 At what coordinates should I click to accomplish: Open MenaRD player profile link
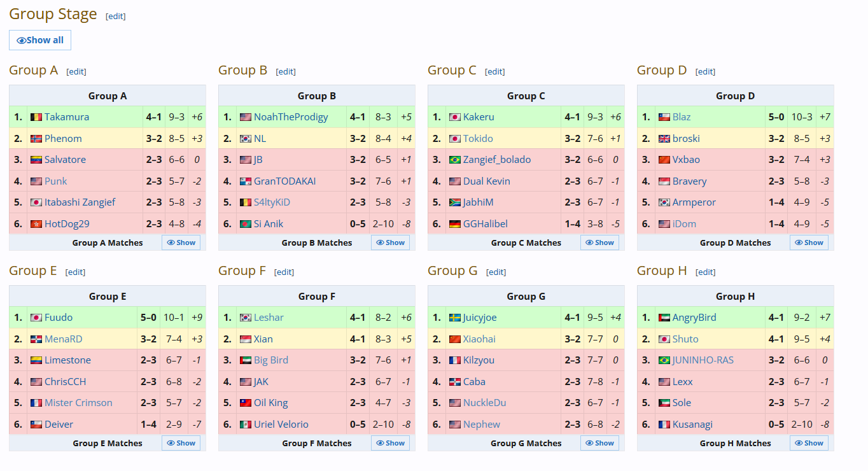(63, 339)
